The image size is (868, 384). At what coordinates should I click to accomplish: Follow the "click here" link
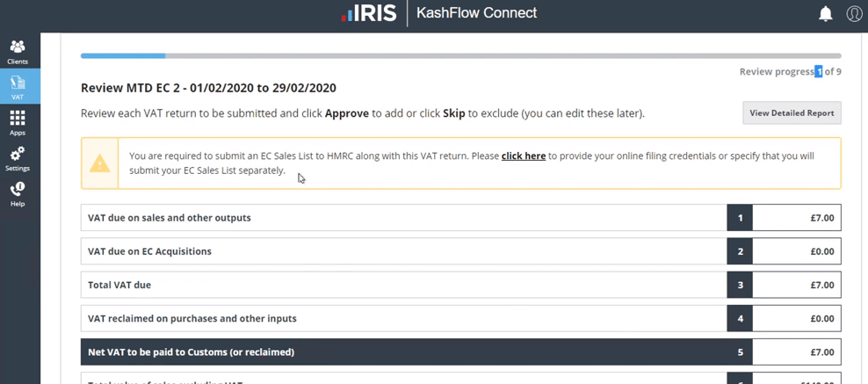coord(524,156)
